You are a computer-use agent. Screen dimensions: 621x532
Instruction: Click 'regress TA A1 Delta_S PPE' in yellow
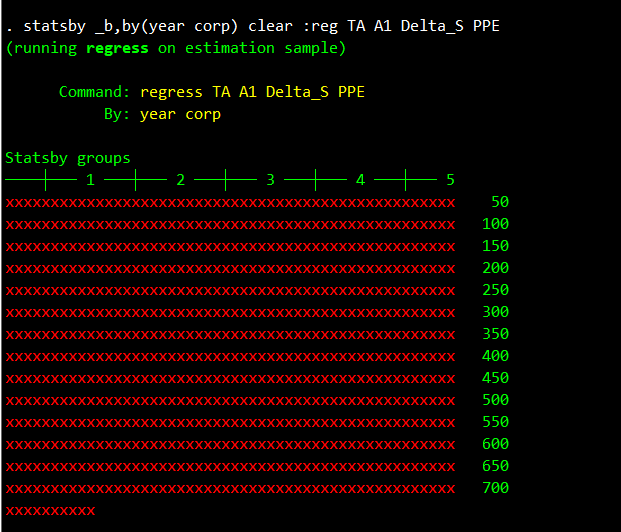tap(252, 92)
